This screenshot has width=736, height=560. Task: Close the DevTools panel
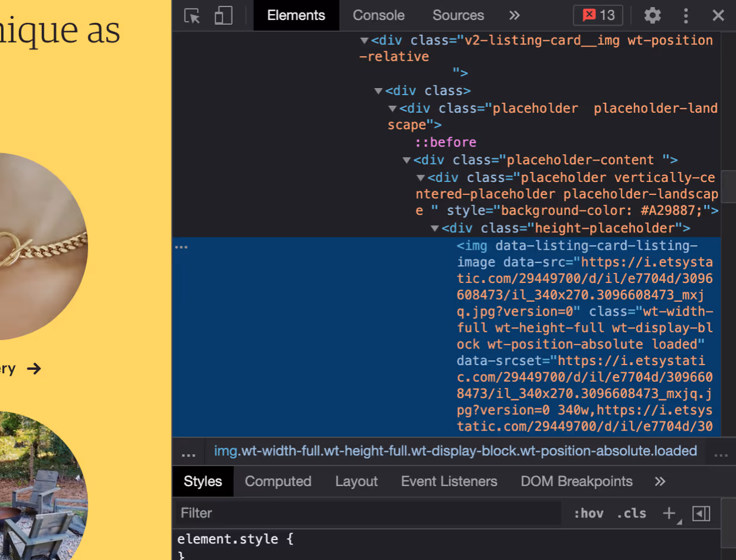click(718, 15)
